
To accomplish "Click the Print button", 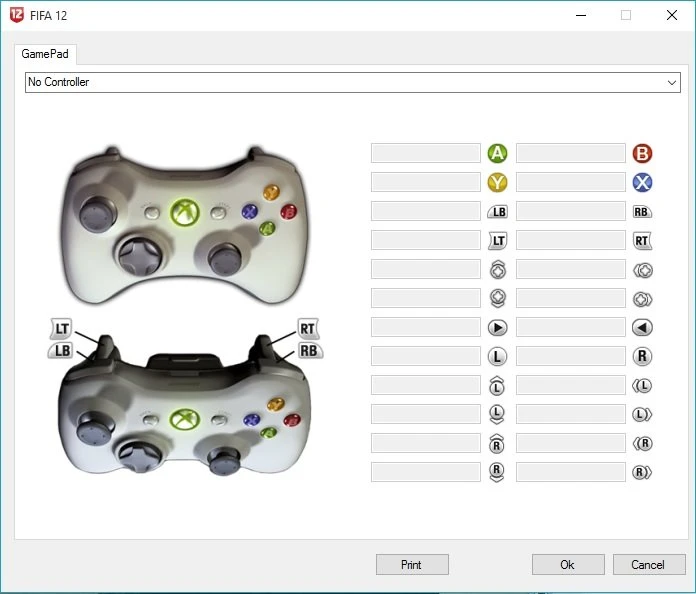I will tap(412, 565).
